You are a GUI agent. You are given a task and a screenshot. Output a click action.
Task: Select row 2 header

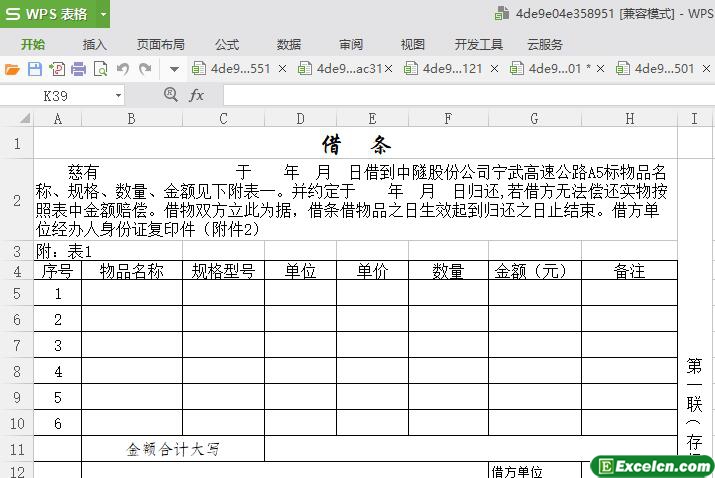pos(17,200)
